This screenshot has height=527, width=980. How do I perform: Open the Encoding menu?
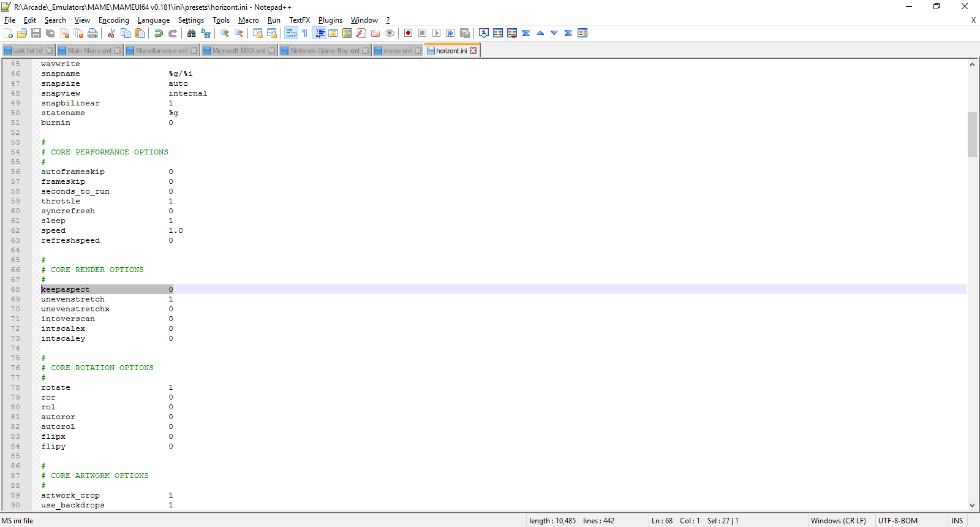pyautogui.click(x=114, y=20)
